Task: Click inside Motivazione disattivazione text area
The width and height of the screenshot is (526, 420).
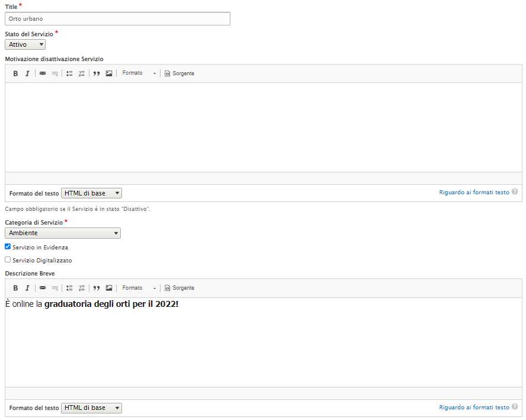Action: tap(263, 127)
